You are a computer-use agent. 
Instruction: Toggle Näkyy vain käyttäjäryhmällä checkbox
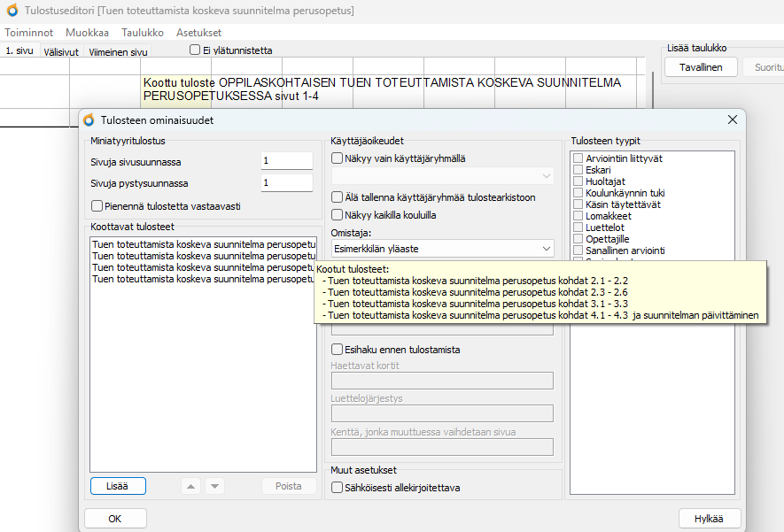[337, 158]
